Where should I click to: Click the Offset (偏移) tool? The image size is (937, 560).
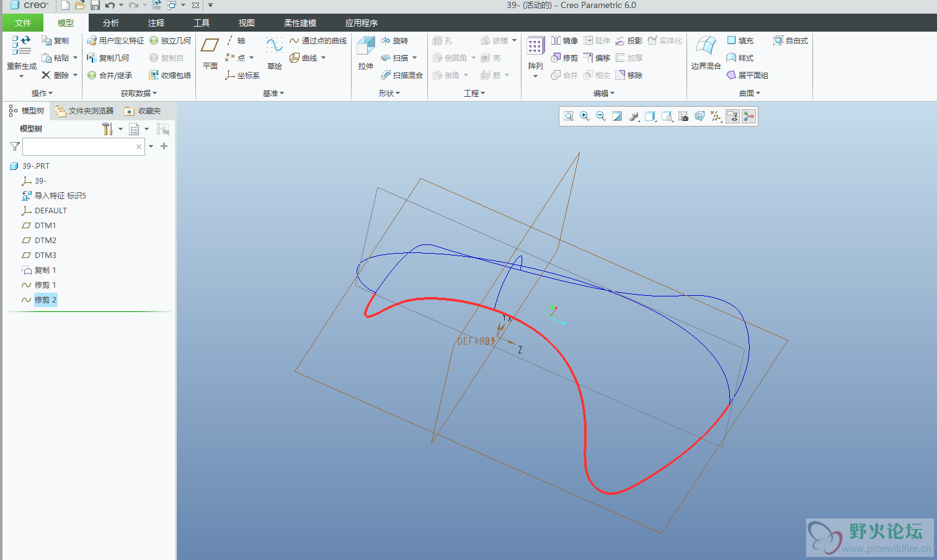pos(597,58)
